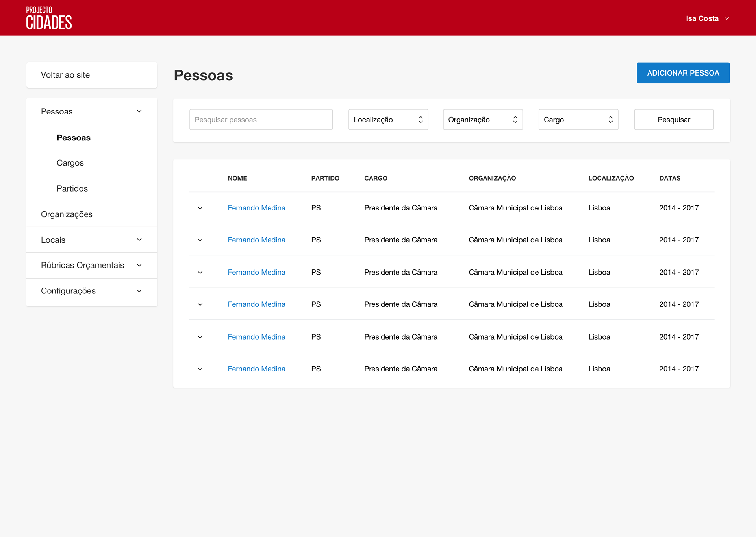The width and height of the screenshot is (756, 537).
Task: Open the Localização filter dropdown
Action: [x=388, y=120]
